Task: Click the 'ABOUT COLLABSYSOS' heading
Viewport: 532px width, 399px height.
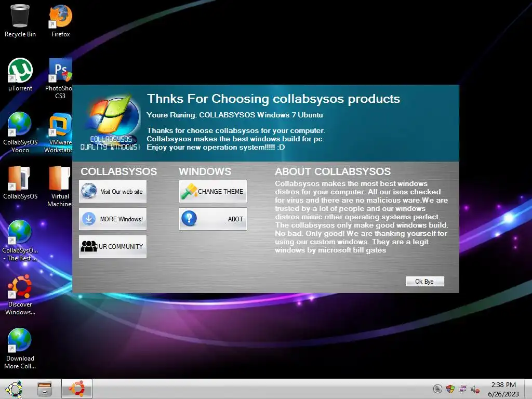Action: pyautogui.click(x=333, y=171)
